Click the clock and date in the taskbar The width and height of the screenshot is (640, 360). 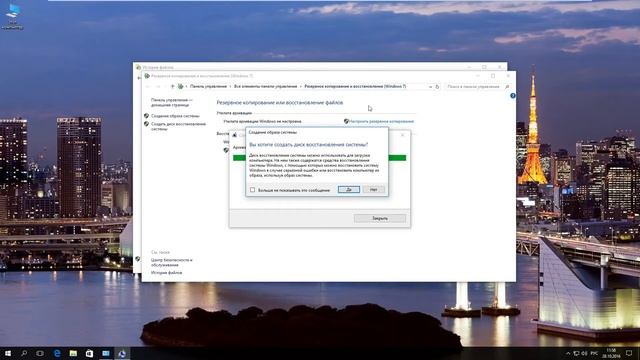(x=611, y=353)
